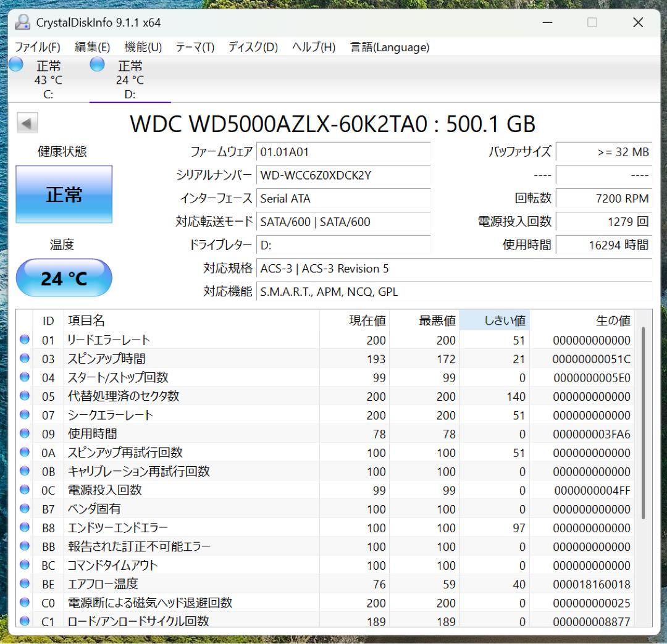Click the 24 °C temperature display

pos(64,278)
